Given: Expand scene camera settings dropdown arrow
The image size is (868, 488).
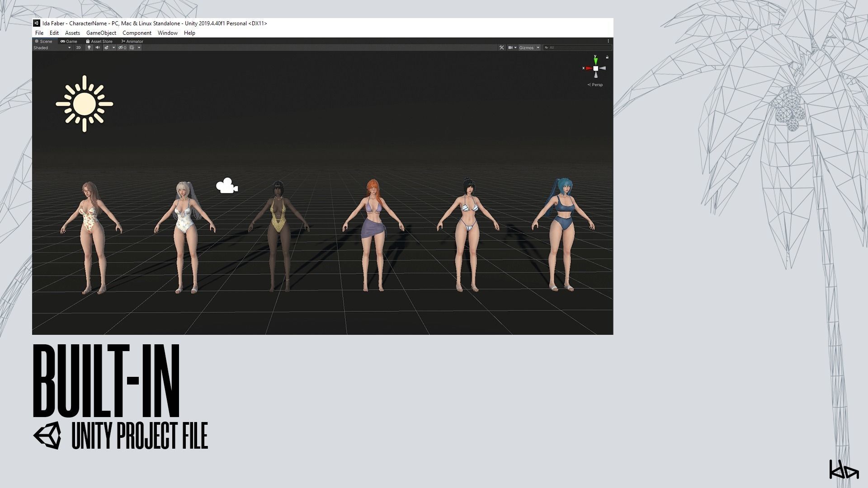Looking at the screenshot, I should [515, 47].
